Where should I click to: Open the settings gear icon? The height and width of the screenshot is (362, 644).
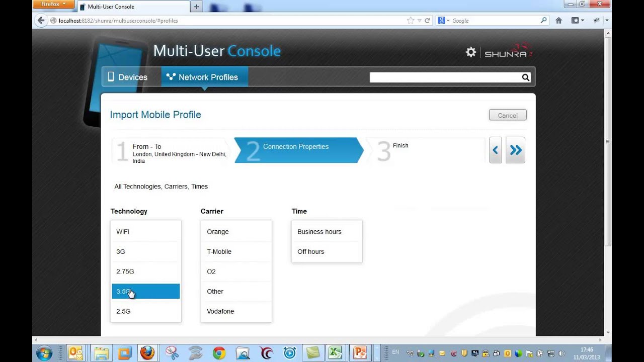tap(471, 52)
